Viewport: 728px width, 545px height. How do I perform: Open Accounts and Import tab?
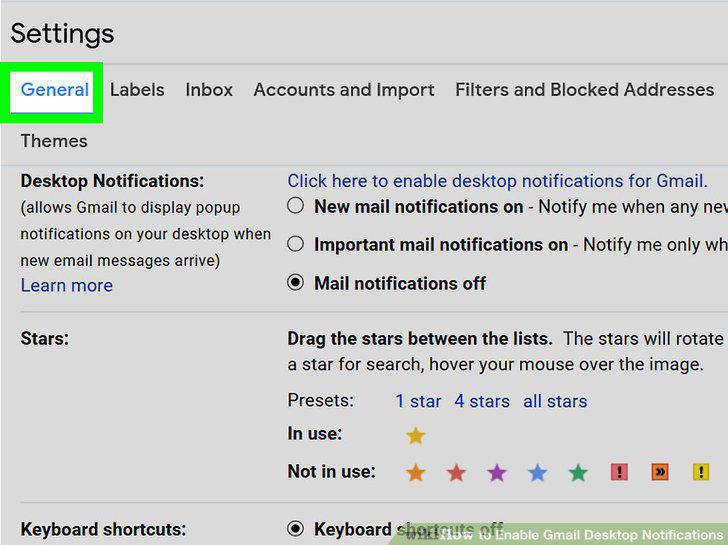[x=344, y=90]
